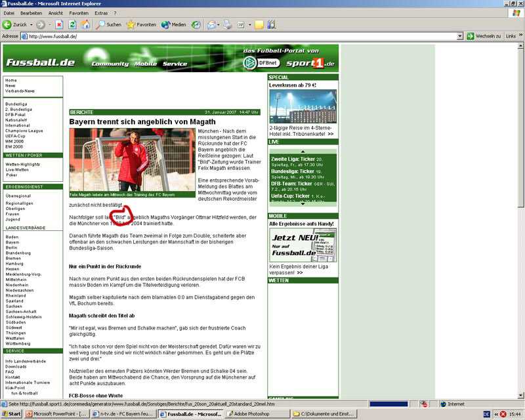Click the Mobile link in the site banner
The width and height of the screenshot is (525, 420).
pyautogui.click(x=146, y=64)
